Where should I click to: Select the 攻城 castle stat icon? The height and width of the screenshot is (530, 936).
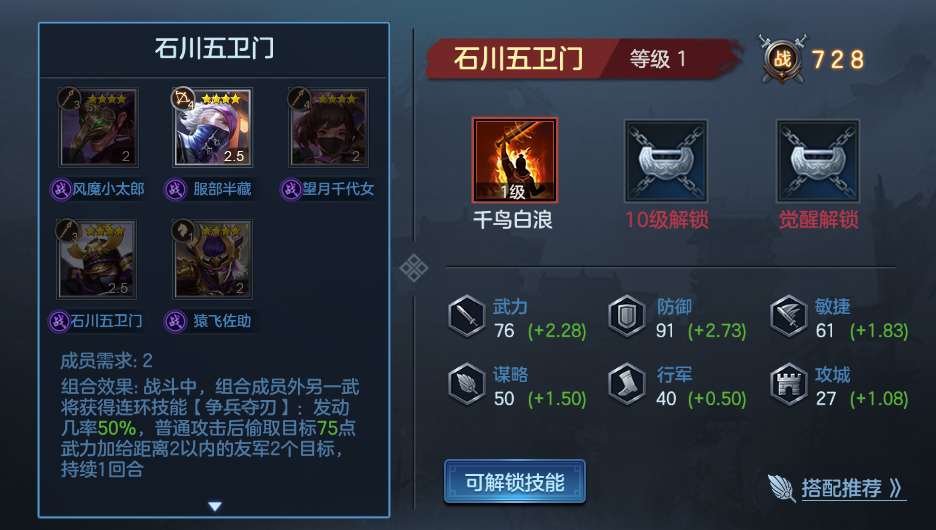click(x=789, y=384)
